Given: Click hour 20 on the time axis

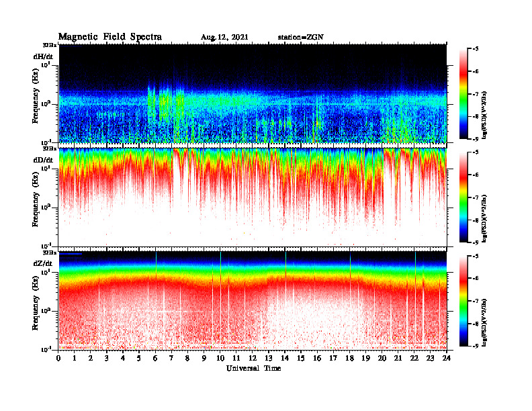Looking at the screenshot, I should pos(382,358).
